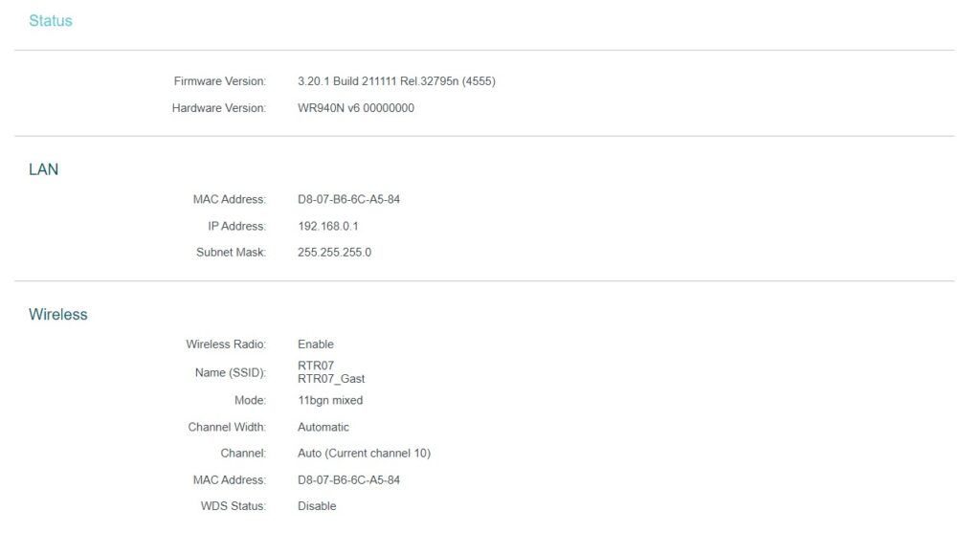980x533 pixels.
Task: Select the RTR07 SSID name
Action: 316,366
